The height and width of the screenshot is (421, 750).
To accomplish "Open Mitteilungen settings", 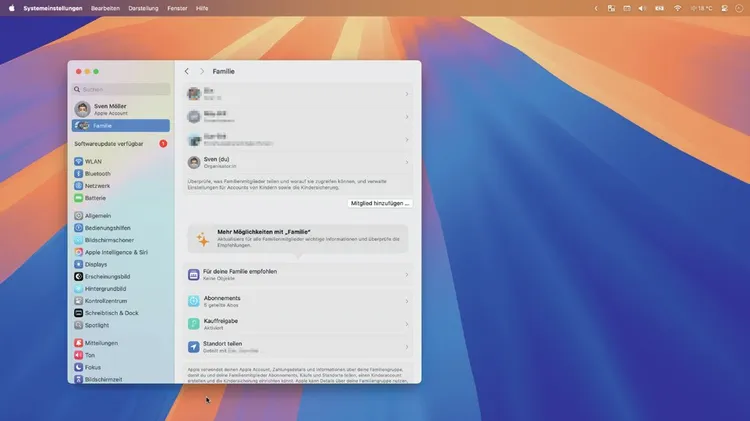I will tap(121, 343).
